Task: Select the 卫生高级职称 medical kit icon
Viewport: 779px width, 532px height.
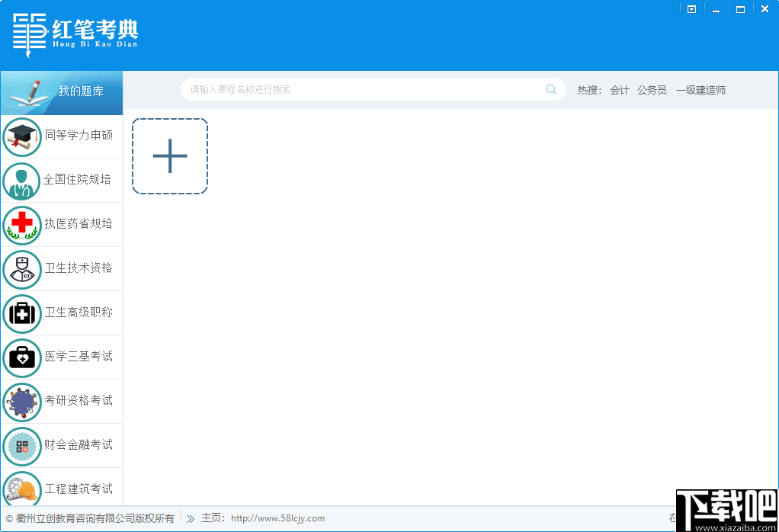Action: coord(21,313)
